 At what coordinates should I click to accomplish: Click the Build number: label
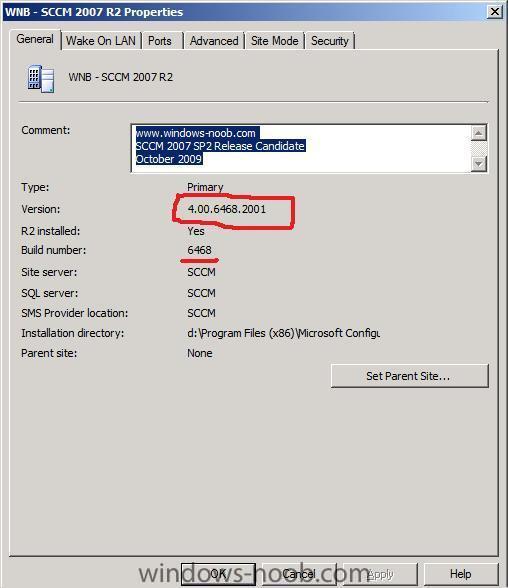click(54, 250)
